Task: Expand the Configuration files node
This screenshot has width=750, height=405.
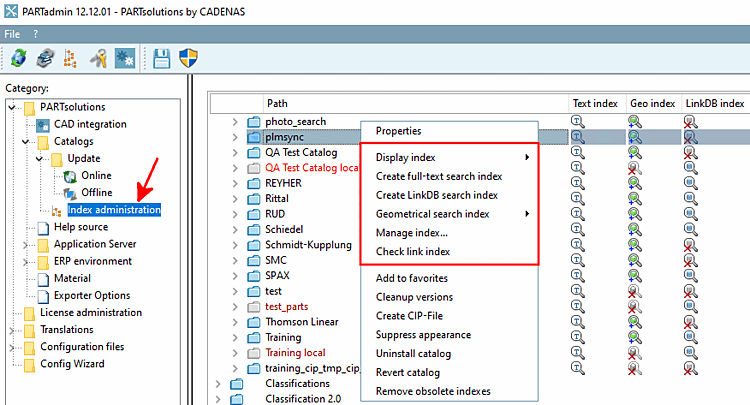Action: click(12, 347)
